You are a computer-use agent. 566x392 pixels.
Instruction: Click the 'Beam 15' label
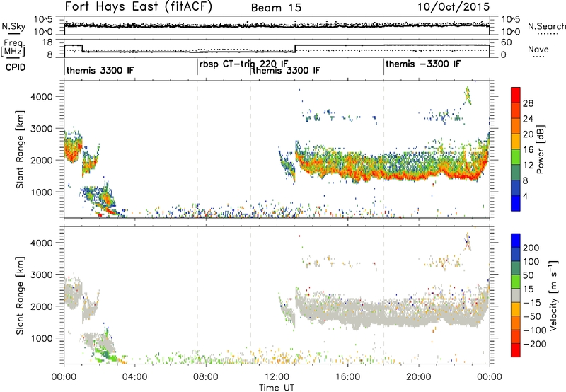point(276,8)
